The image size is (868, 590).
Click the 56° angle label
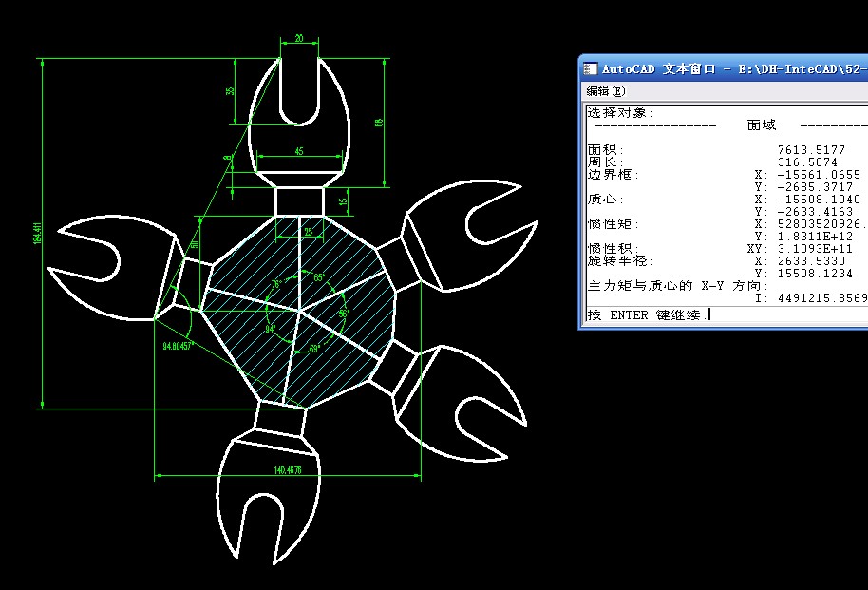coord(344,314)
